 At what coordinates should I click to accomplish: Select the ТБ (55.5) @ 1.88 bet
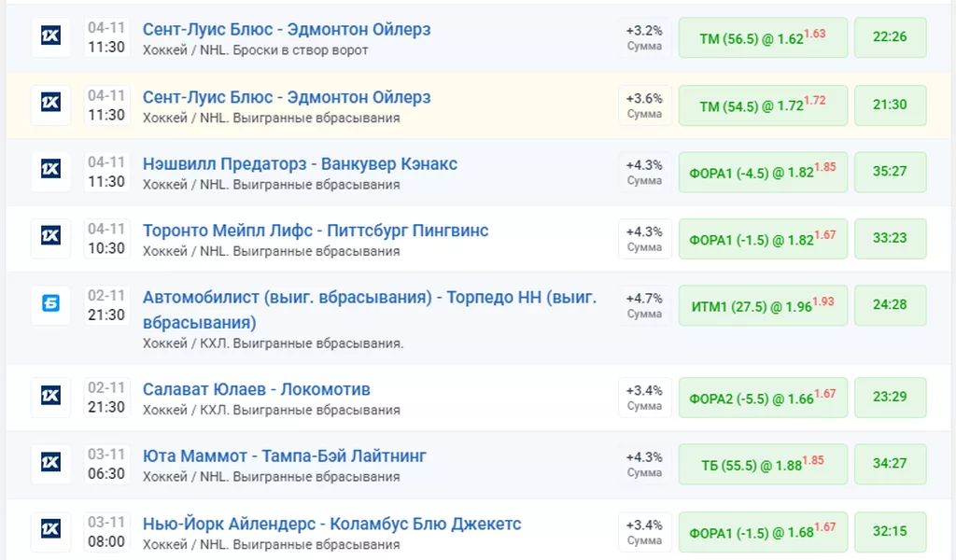(x=763, y=464)
